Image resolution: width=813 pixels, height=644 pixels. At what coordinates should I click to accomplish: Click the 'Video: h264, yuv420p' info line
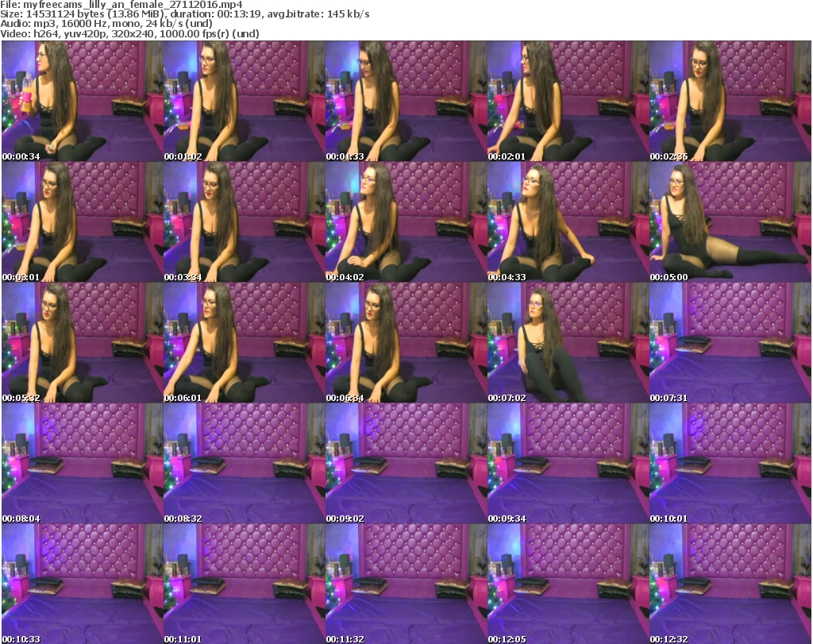(129, 33)
